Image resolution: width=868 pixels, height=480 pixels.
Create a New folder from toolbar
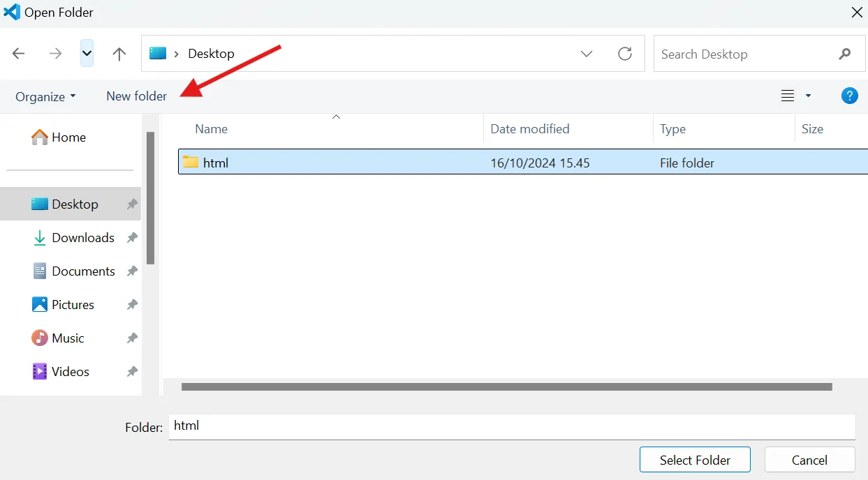tap(136, 96)
